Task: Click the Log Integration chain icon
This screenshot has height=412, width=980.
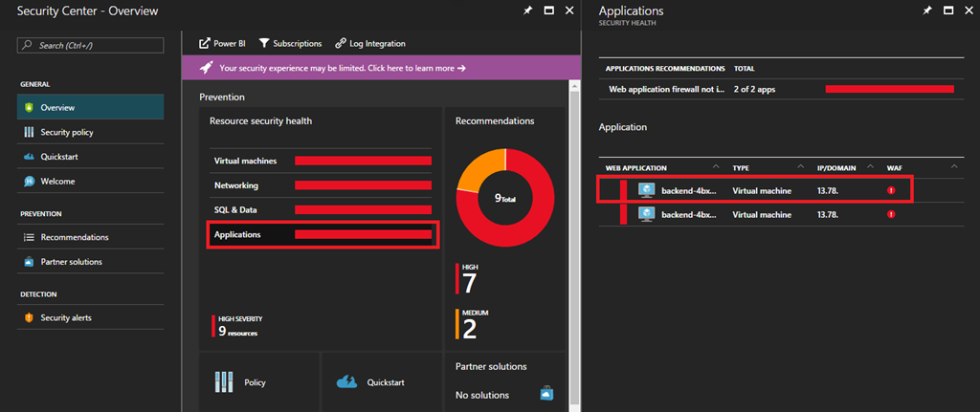Action: pyautogui.click(x=341, y=44)
